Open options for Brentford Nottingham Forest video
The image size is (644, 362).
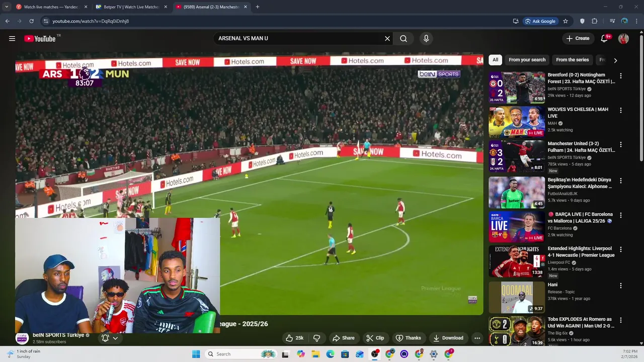click(620, 76)
